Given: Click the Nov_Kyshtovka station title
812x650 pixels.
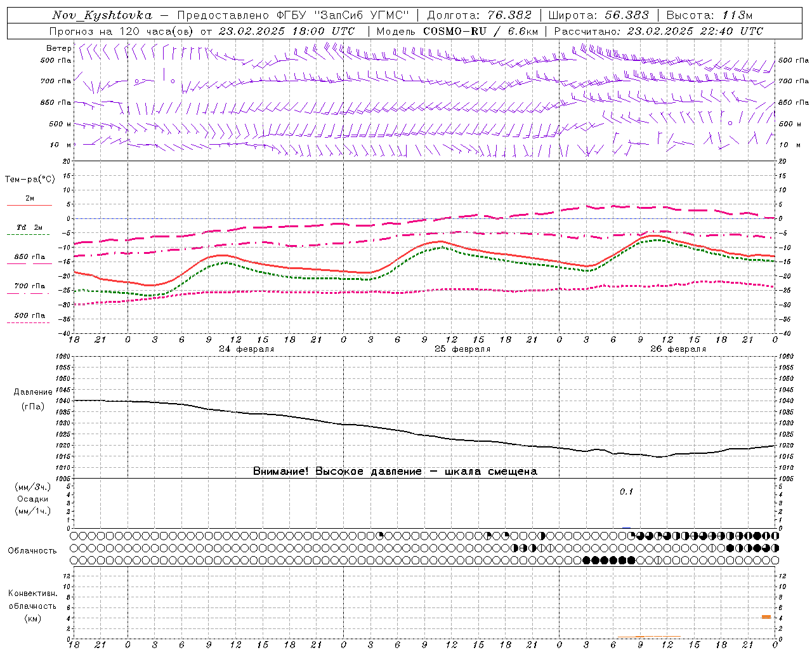Looking at the screenshot, I should (102, 15).
